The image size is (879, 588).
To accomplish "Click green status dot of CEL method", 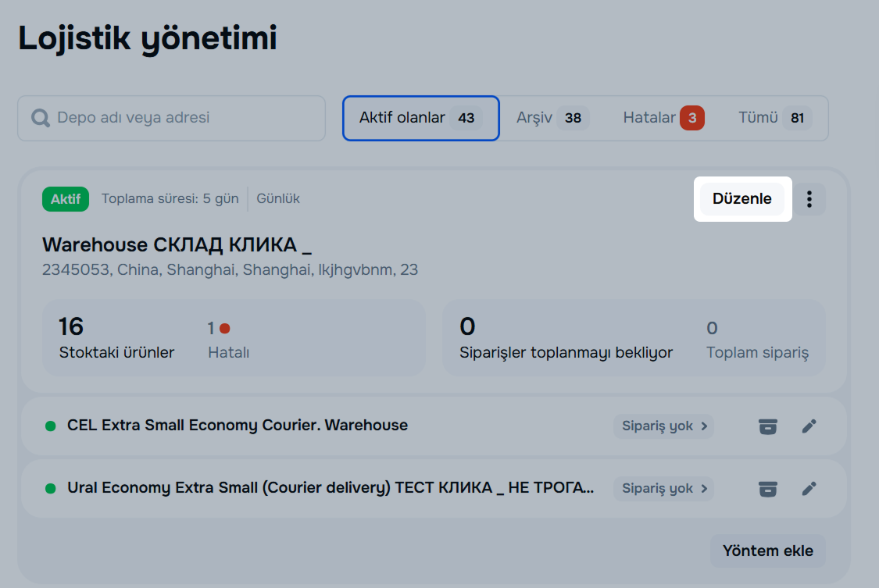I will coord(51,426).
